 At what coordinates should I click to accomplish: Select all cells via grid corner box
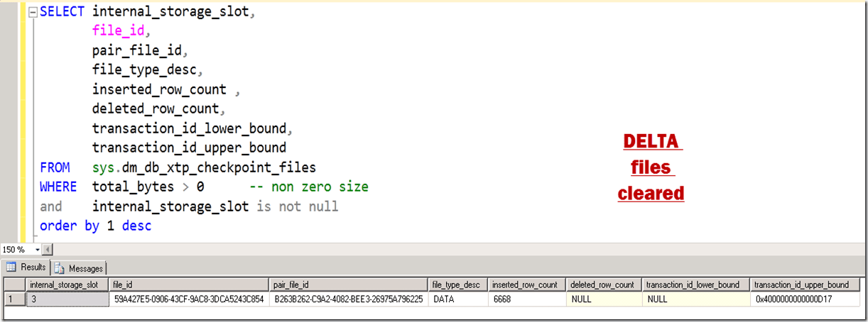tap(14, 284)
